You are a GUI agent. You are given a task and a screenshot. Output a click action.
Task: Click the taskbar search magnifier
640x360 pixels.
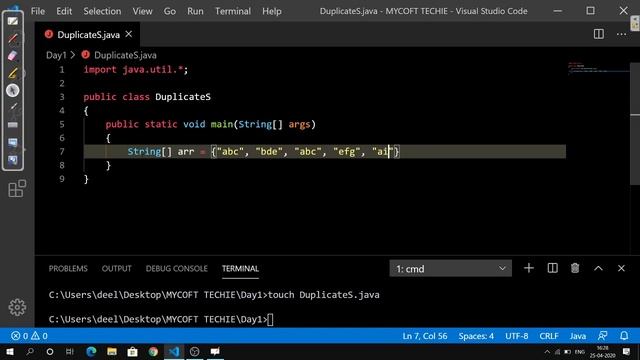point(30,351)
